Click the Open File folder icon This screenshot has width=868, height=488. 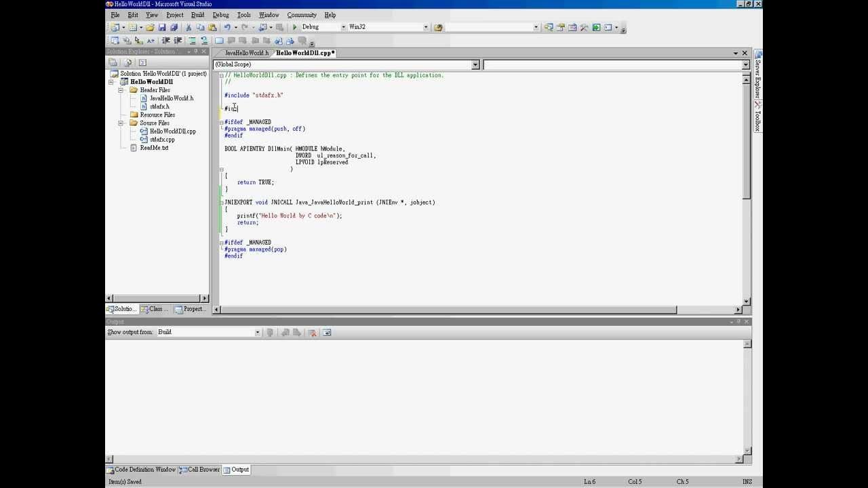click(x=150, y=27)
